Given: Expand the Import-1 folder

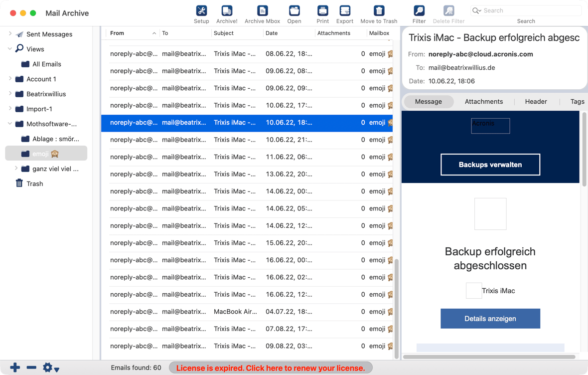Looking at the screenshot, I should coord(10,109).
